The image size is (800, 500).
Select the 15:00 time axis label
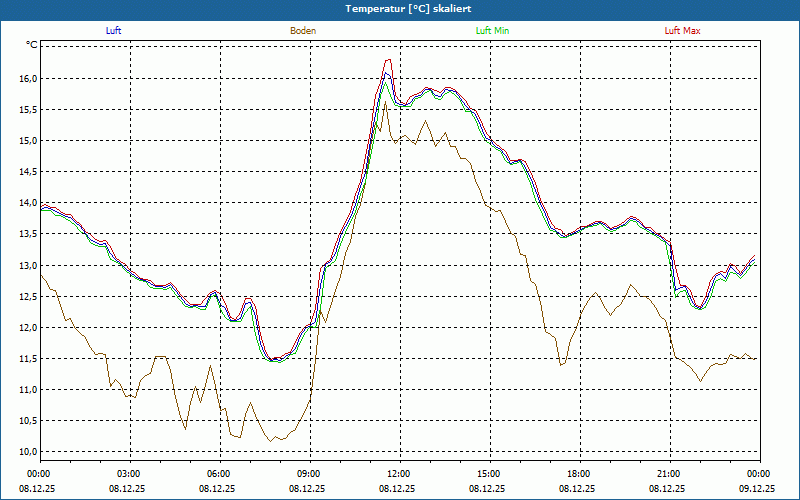click(489, 474)
